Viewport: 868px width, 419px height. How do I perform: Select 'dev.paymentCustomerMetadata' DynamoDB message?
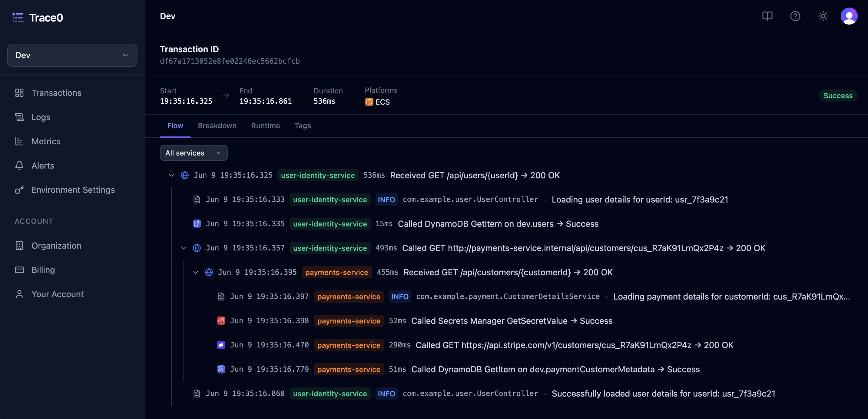point(555,369)
